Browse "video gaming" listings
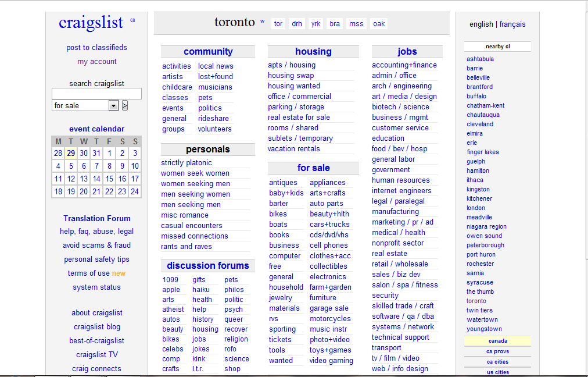Viewport: 588px width, 377px height. [332, 361]
